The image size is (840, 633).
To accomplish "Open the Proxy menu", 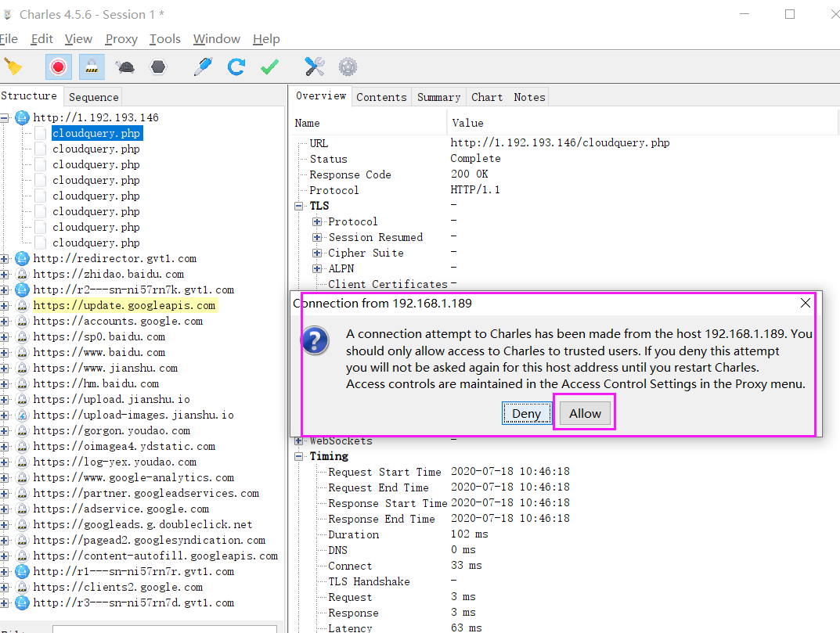I will [121, 39].
